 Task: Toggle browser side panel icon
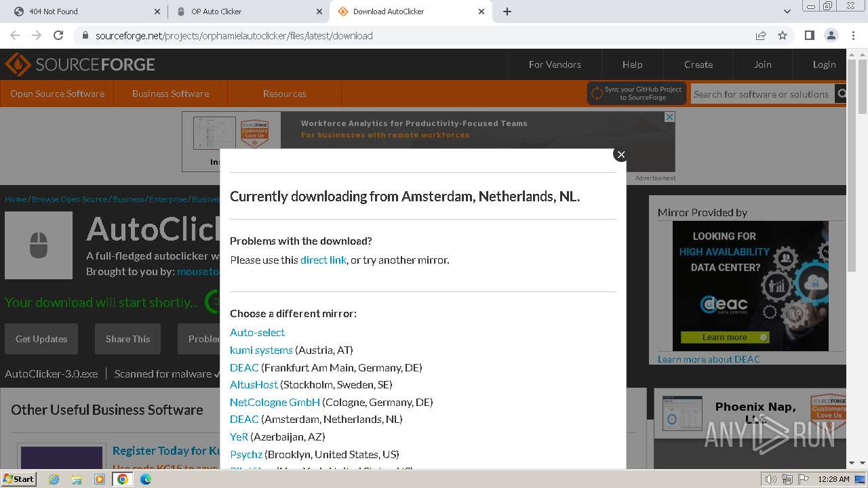(x=809, y=35)
